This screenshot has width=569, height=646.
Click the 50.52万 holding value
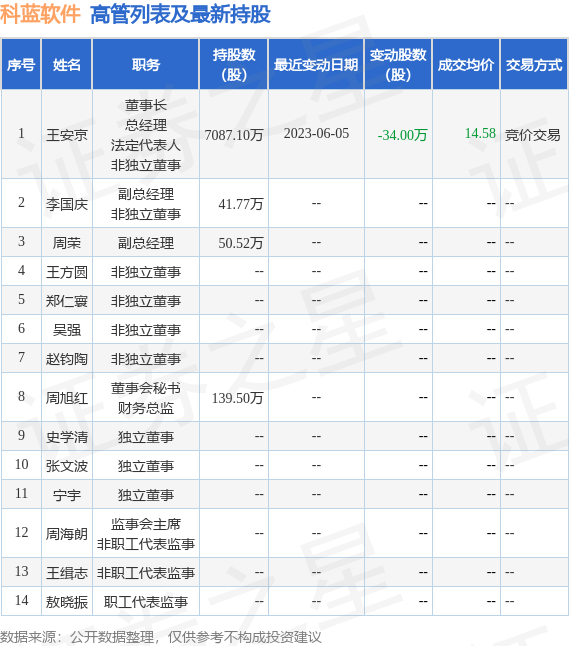pos(241,243)
